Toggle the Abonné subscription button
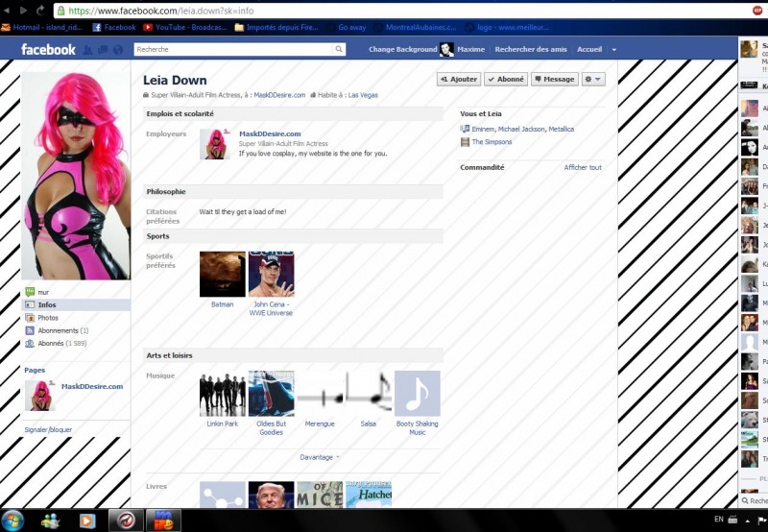 click(x=506, y=79)
